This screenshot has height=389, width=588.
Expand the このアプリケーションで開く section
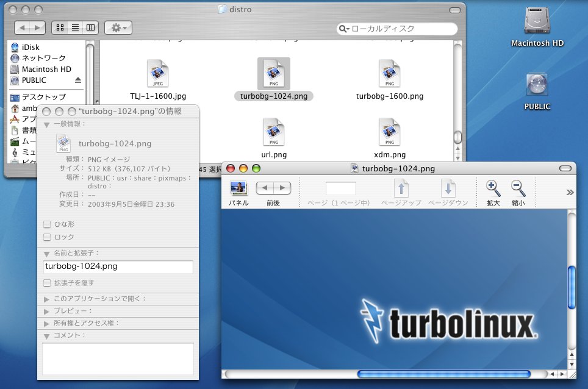click(47, 299)
